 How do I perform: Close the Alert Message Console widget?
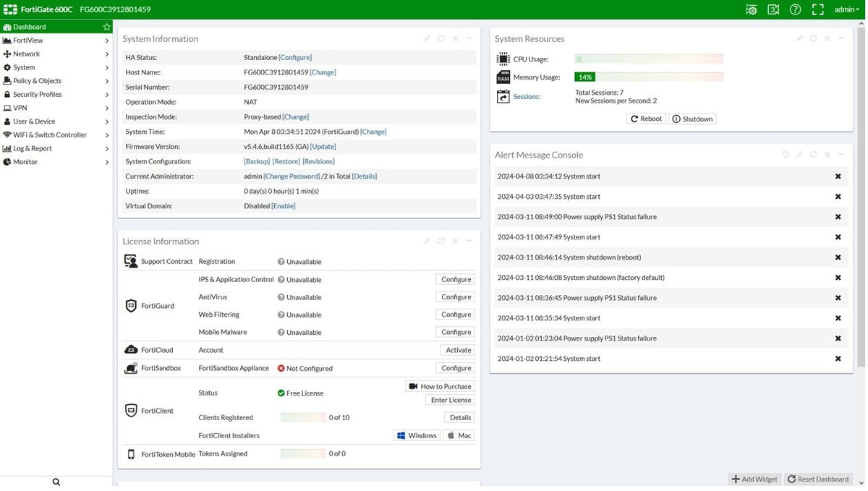pyautogui.click(x=827, y=155)
